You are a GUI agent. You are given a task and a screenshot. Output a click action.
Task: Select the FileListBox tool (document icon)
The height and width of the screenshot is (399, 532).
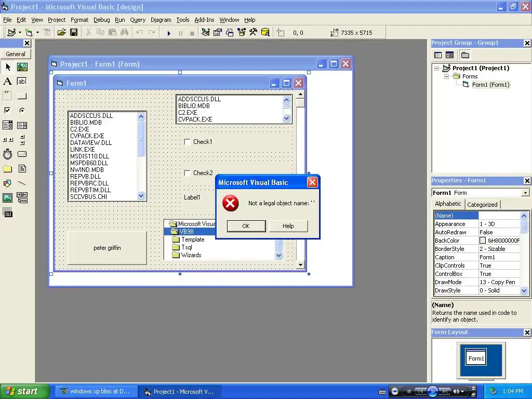click(22, 169)
